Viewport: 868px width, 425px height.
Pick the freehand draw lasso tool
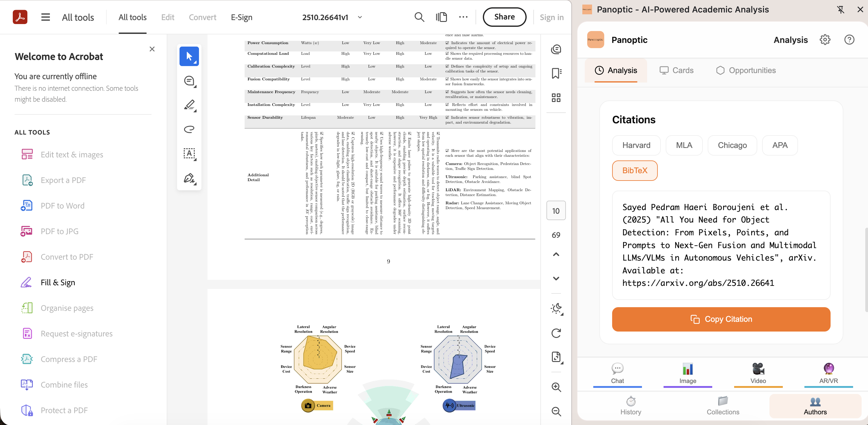coord(189,129)
